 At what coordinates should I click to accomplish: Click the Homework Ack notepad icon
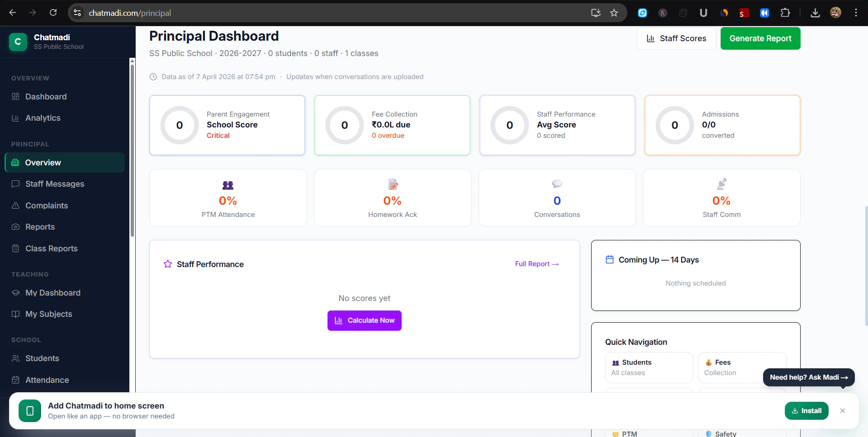393,184
